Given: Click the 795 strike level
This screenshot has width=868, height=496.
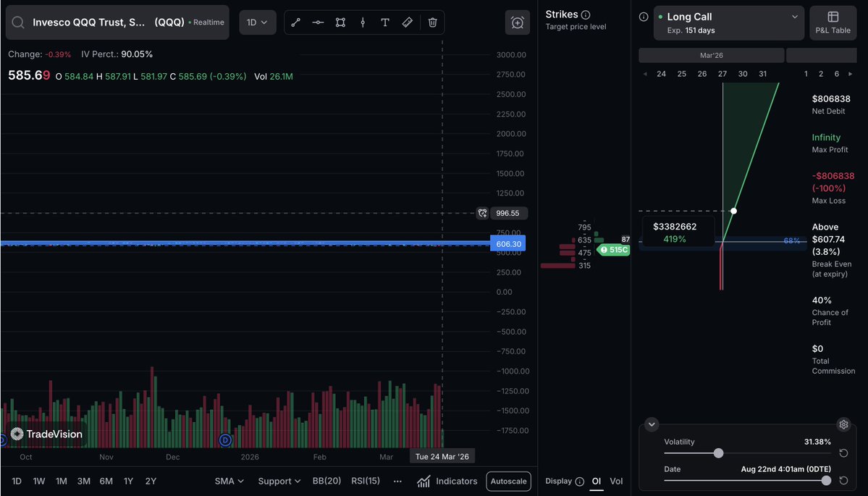Looking at the screenshot, I should click(x=584, y=227).
